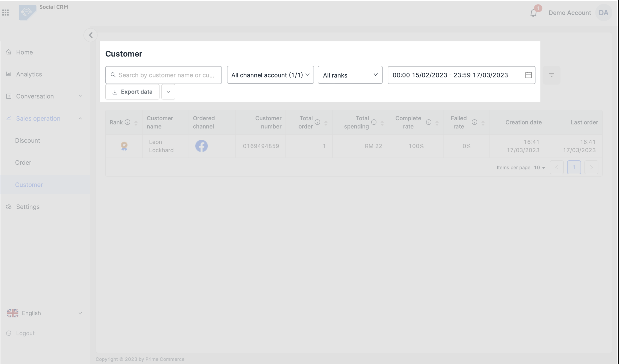Image resolution: width=619 pixels, height=364 pixels.
Task: Open All channel account dropdown
Action: click(270, 75)
